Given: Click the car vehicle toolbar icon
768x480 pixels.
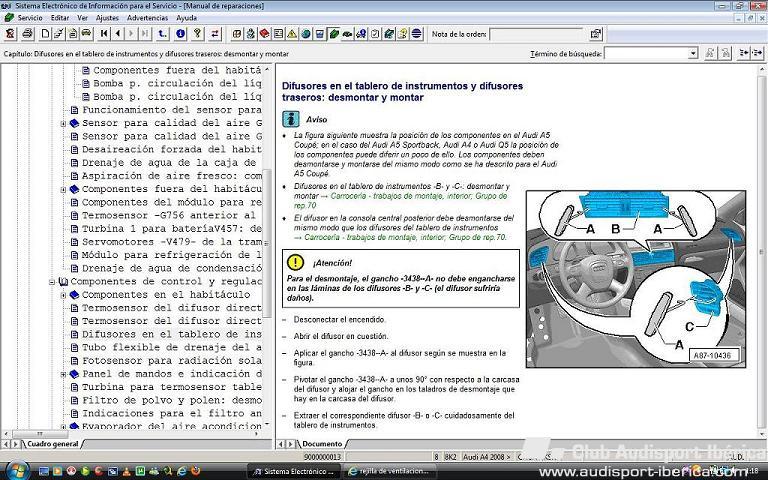Looking at the screenshot, I should (x=87, y=34).
